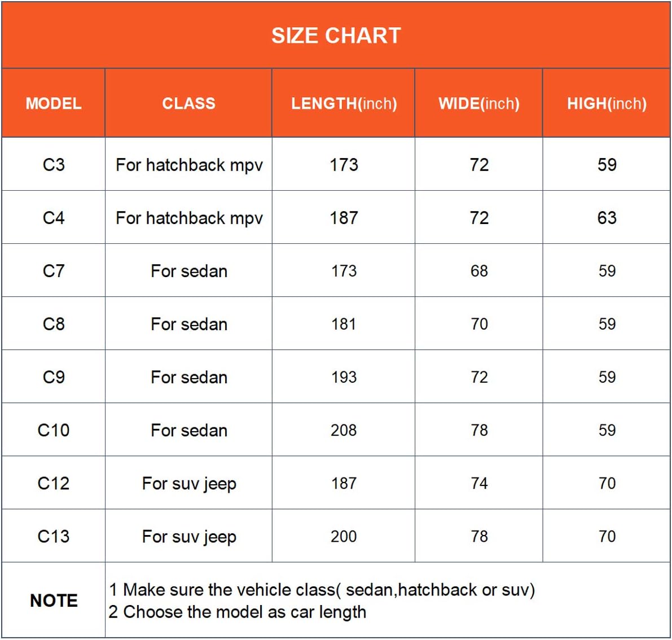
Task: Select the NOTE label cell
Action: (x=54, y=600)
